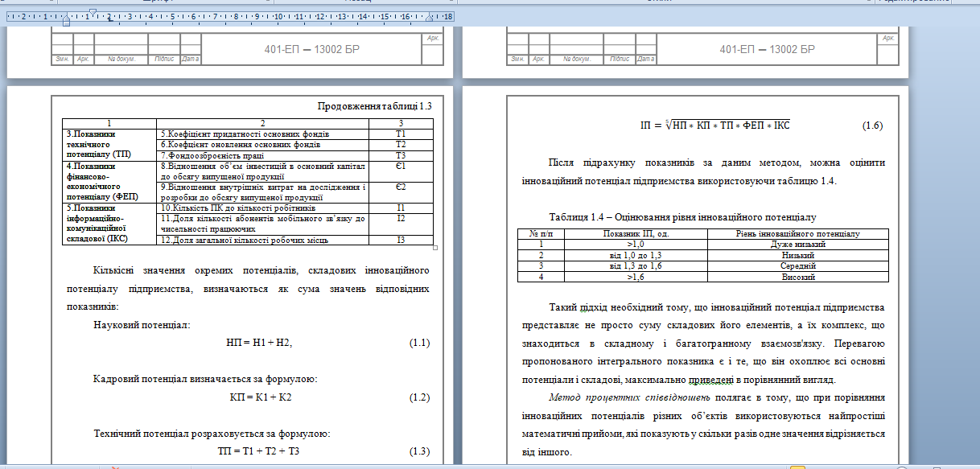Click the 'Підпис' stamp cell on right page
Screen dimensions: 980x469
click(620, 59)
